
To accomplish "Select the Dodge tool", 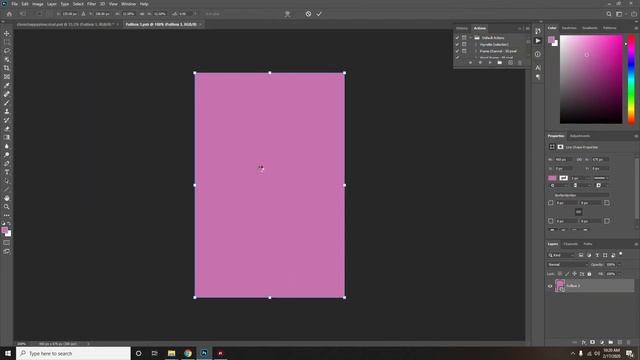I will [x=7, y=155].
